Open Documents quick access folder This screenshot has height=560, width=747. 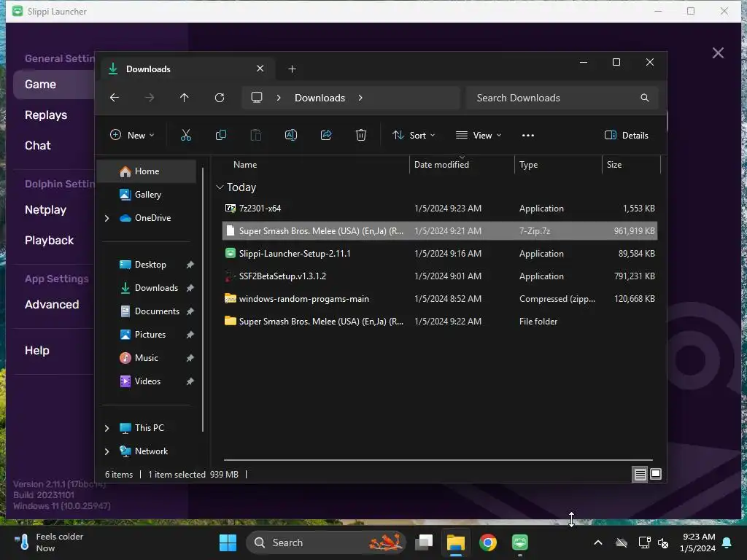[150, 311]
